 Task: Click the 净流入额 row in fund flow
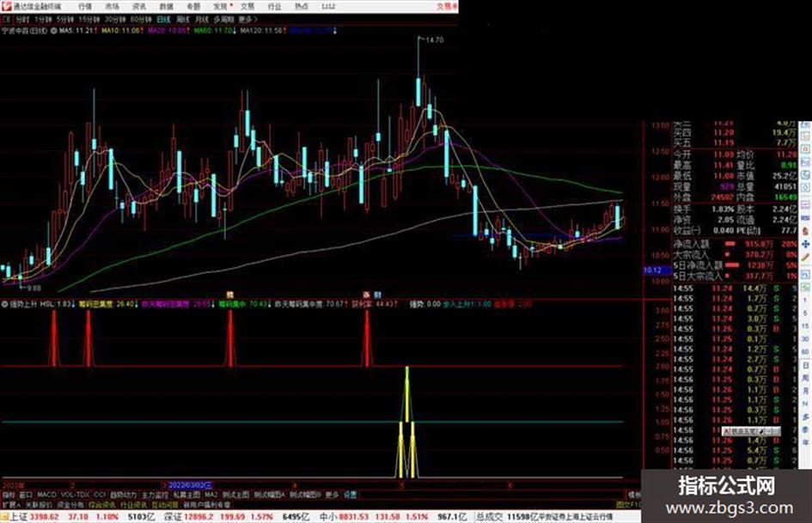pyautogui.click(x=736, y=243)
